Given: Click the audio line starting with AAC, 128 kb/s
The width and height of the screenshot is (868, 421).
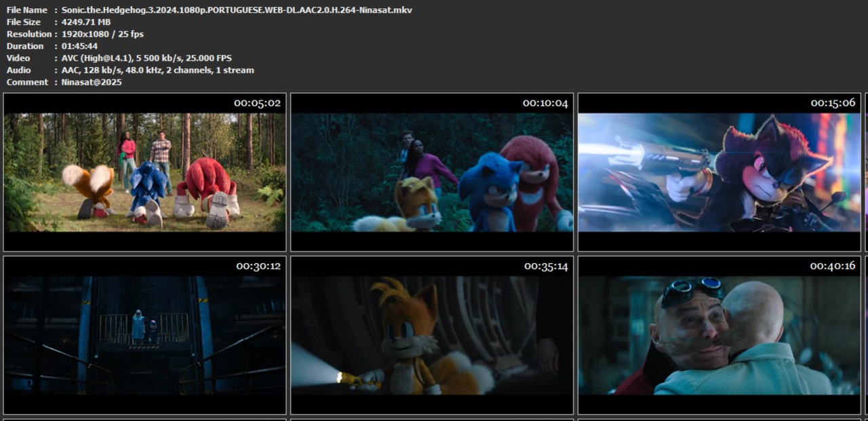Looking at the screenshot, I should (x=158, y=70).
